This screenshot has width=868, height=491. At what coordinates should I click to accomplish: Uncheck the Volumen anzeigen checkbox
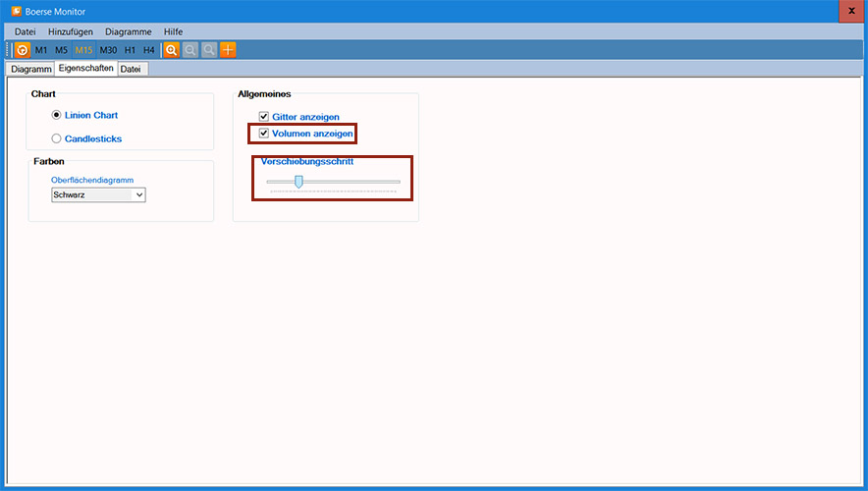pos(264,133)
